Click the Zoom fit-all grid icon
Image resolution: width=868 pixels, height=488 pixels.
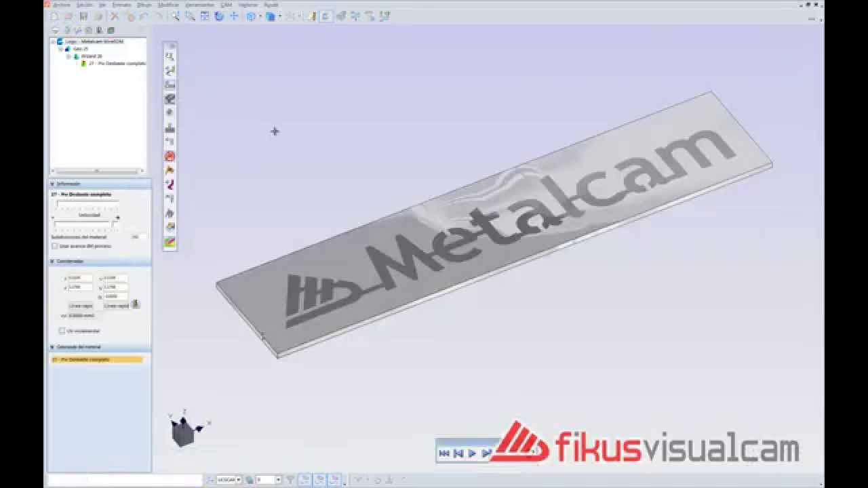(x=205, y=16)
